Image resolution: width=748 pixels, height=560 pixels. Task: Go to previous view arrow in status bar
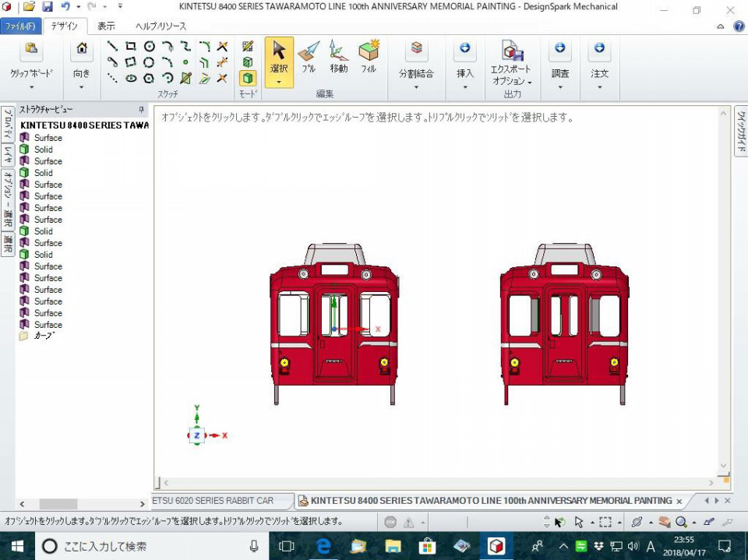click(709, 522)
